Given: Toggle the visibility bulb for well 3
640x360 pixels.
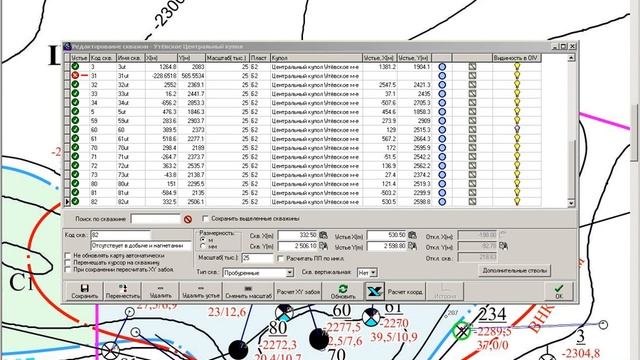Looking at the screenshot, I should click(x=517, y=66).
